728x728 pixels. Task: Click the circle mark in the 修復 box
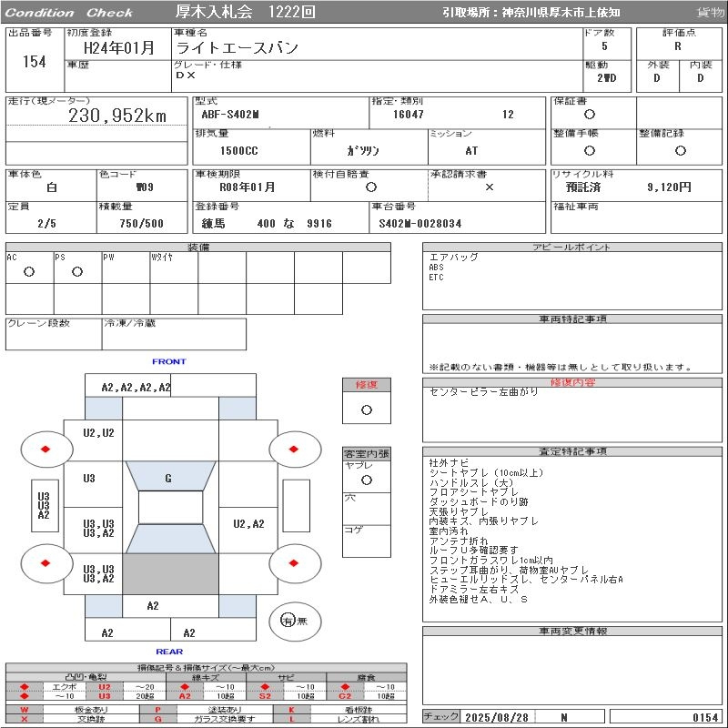click(x=367, y=410)
